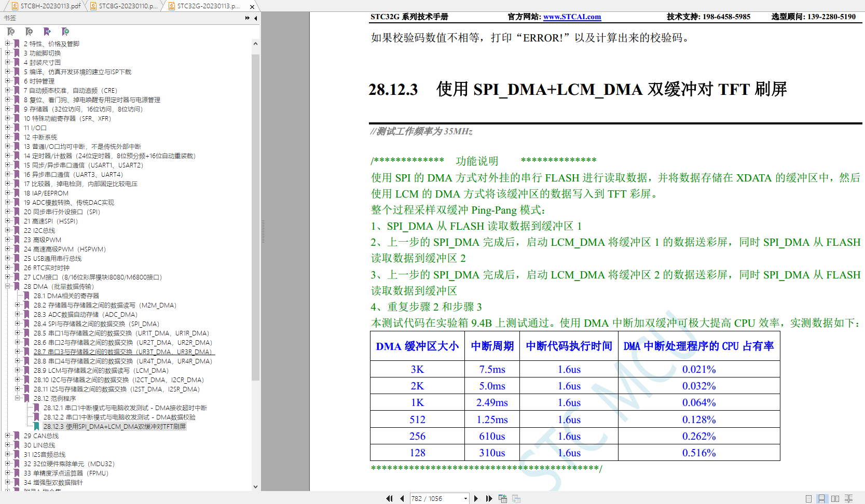Click the previous view navigation icon
Image resolution: width=865 pixels, height=504 pixels.
[x=503, y=498]
